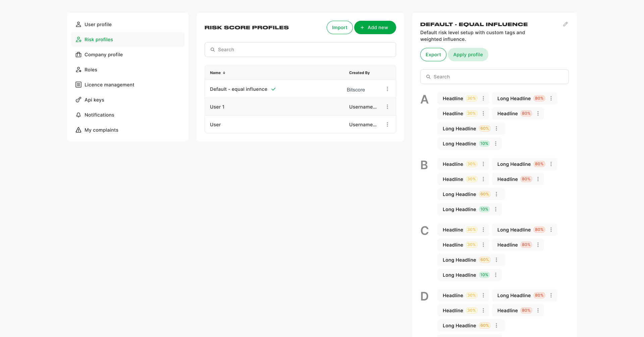The height and width of the screenshot is (337, 644).
Task: Open menu for Long Headline 80% tag in section C
Action: (551, 230)
